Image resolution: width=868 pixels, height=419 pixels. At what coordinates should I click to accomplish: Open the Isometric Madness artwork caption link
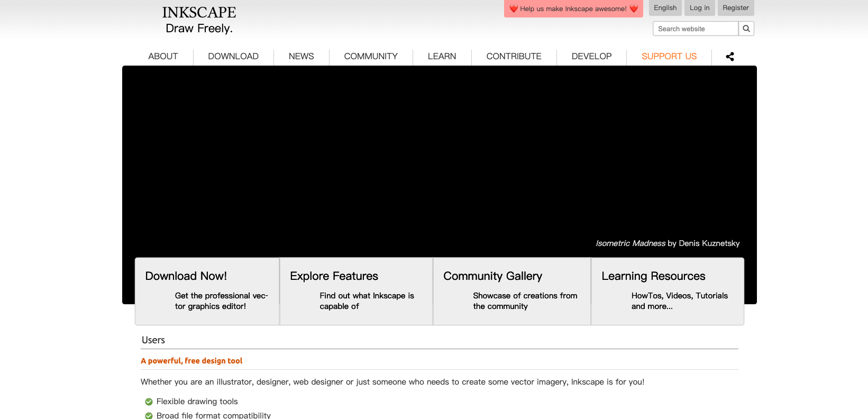point(668,243)
